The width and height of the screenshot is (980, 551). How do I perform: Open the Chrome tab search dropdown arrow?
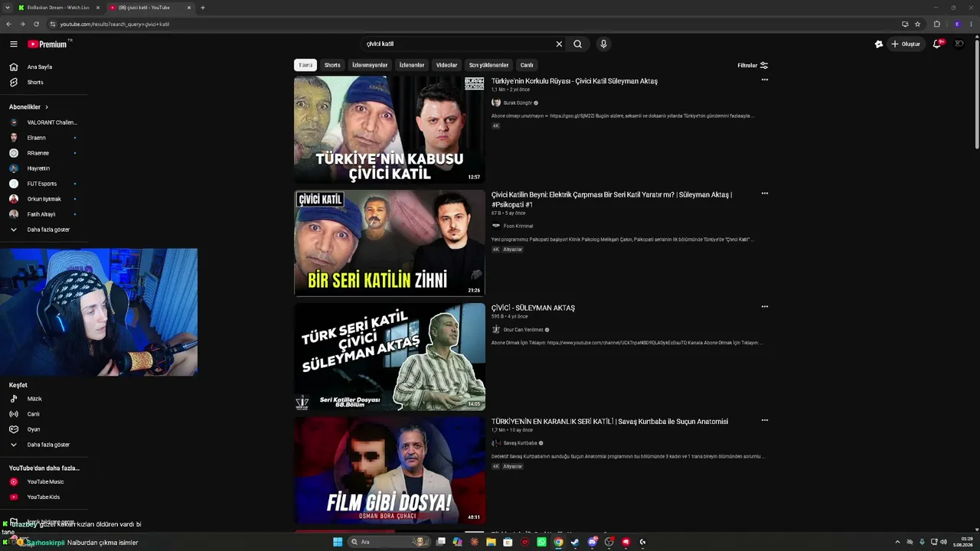tap(9, 8)
